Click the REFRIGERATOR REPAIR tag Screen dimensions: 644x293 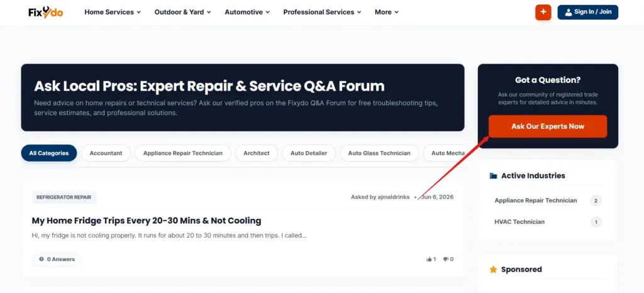coord(64,197)
